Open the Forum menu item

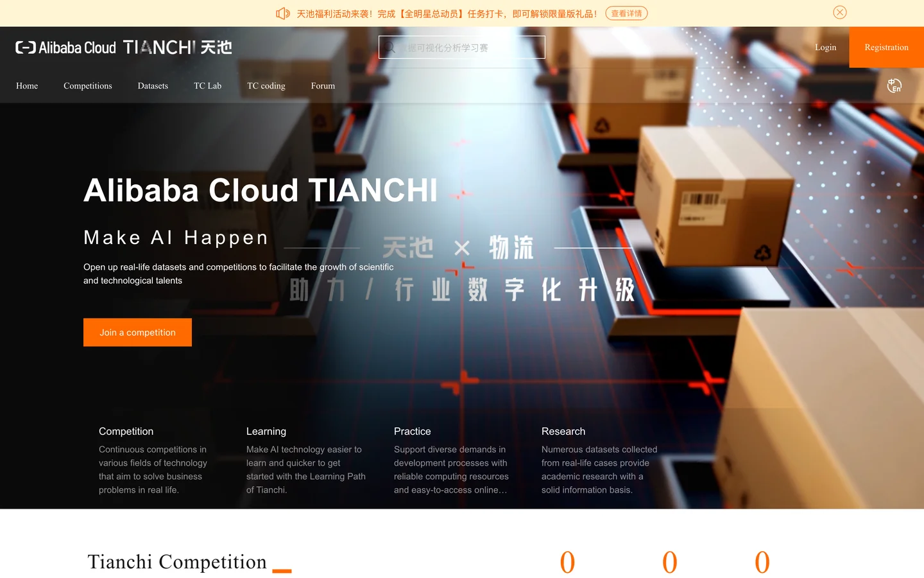[x=323, y=86]
